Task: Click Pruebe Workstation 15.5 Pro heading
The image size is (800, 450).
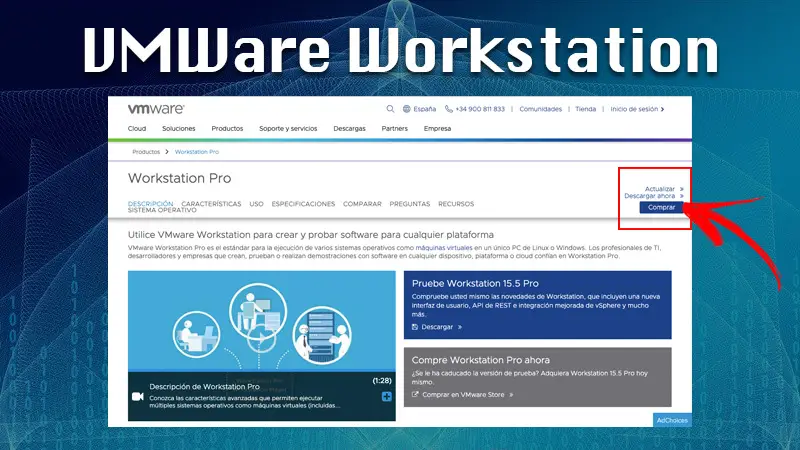Action: pos(475,284)
